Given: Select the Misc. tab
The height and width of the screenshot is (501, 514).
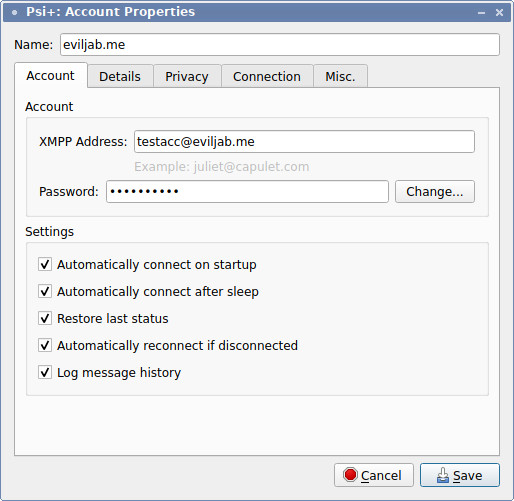Looking at the screenshot, I should coord(340,76).
